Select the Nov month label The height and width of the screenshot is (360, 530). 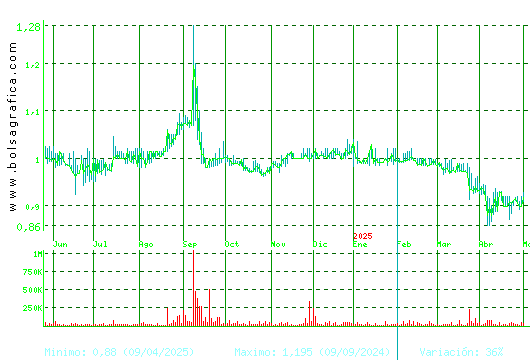coord(278,244)
